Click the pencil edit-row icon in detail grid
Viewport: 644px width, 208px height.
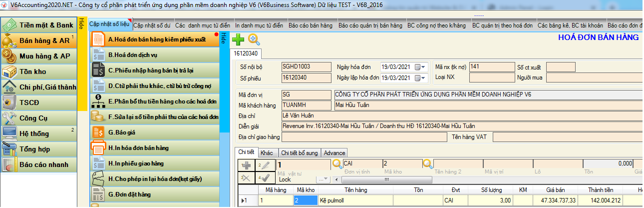pos(264,164)
